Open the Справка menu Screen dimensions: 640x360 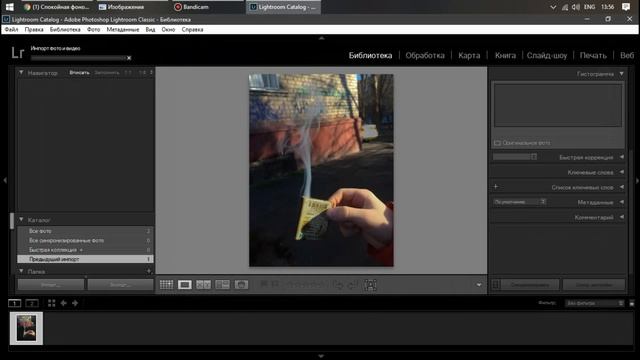(192, 29)
